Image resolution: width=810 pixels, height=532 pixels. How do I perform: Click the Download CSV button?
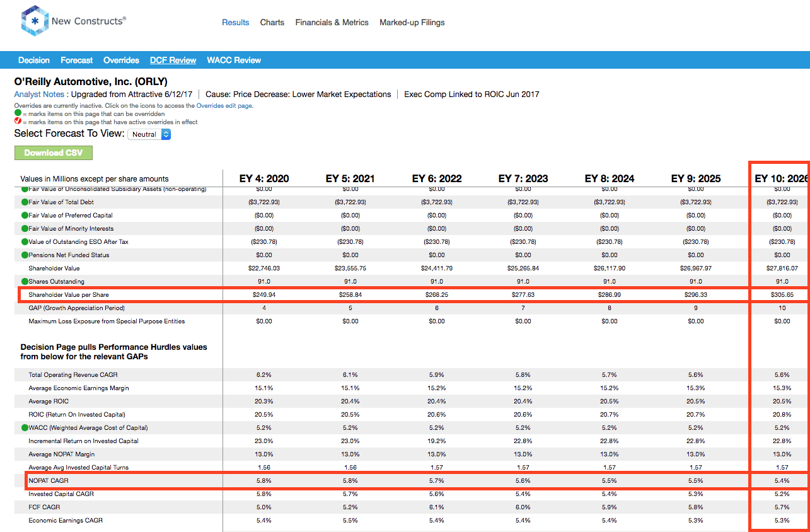tap(54, 153)
